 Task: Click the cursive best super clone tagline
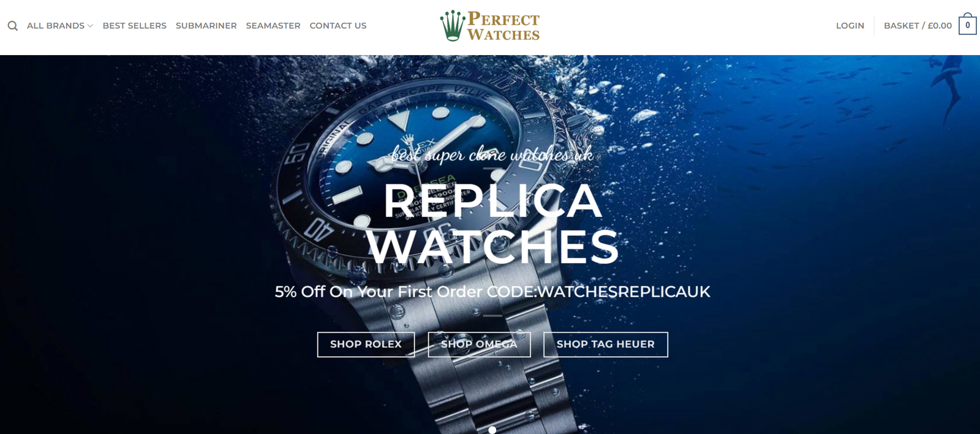click(x=492, y=154)
